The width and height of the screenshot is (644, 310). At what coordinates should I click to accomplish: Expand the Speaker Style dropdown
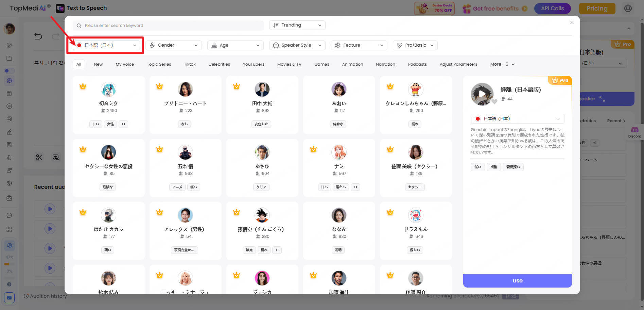pyautogui.click(x=297, y=45)
